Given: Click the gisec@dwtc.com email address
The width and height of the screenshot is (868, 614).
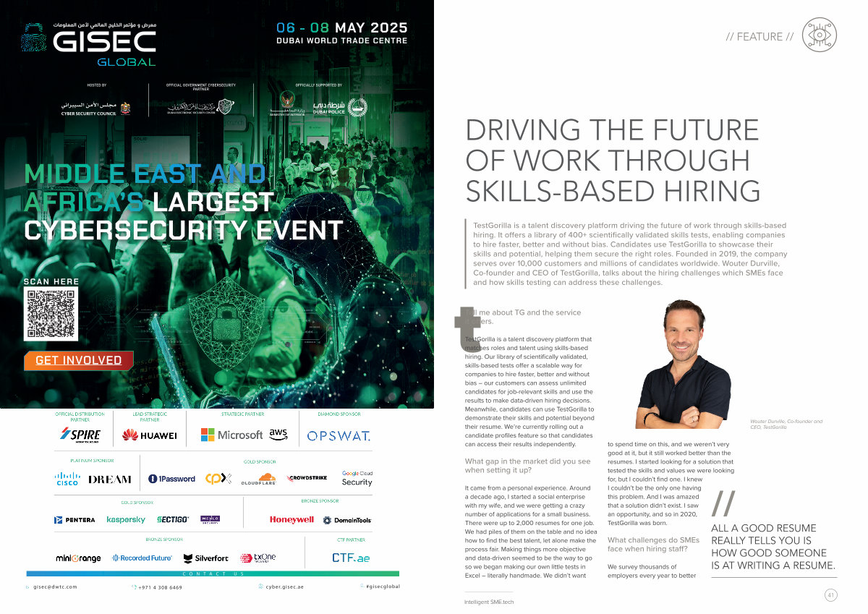Looking at the screenshot, I should (x=55, y=587).
